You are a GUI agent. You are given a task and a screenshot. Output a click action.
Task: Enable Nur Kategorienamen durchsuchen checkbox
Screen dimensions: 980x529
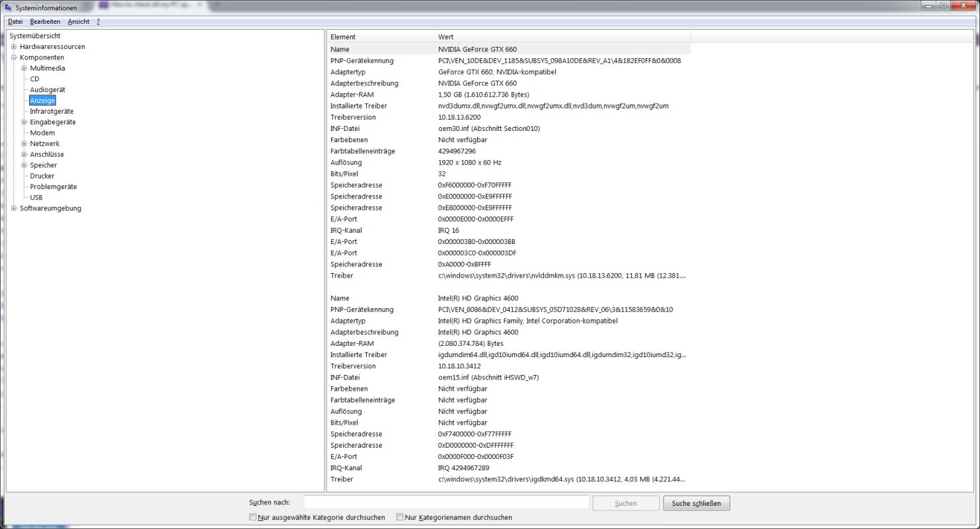(x=400, y=517)
